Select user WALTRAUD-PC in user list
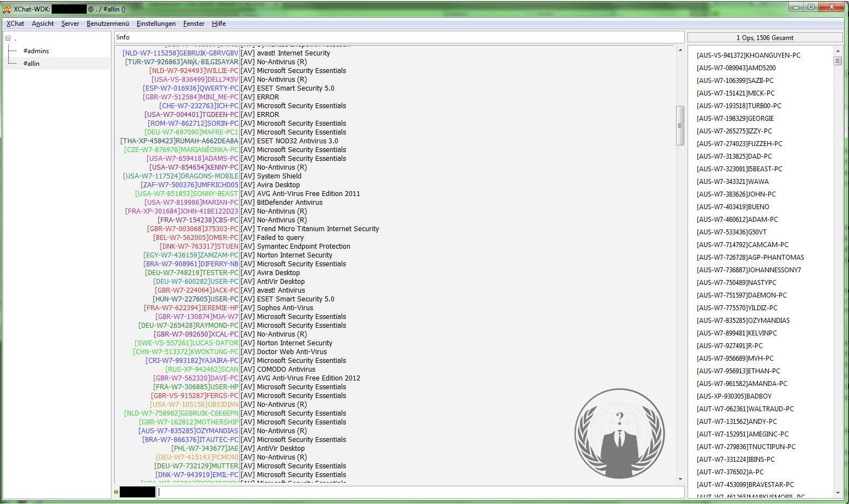The image size is (849, 504). click(745, 409)
